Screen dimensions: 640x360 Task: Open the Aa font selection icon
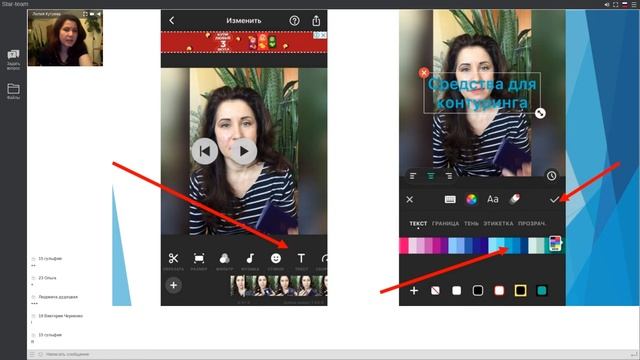pos(493,199)
